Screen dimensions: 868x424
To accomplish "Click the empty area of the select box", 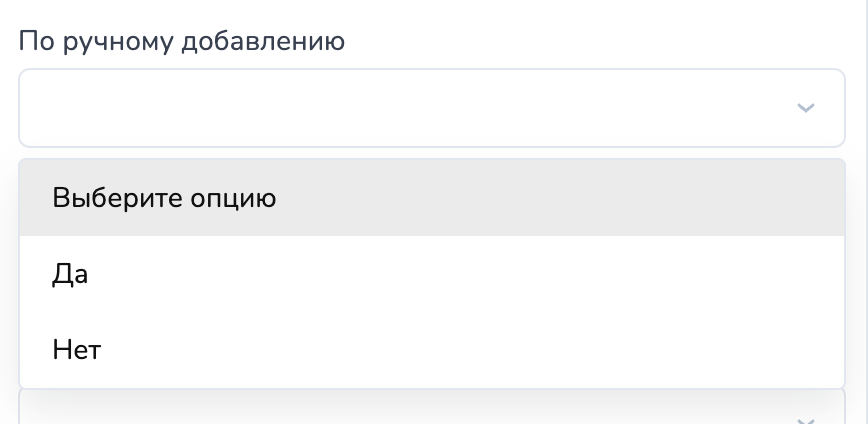I will pyautogui.click(x=400, y=108).
